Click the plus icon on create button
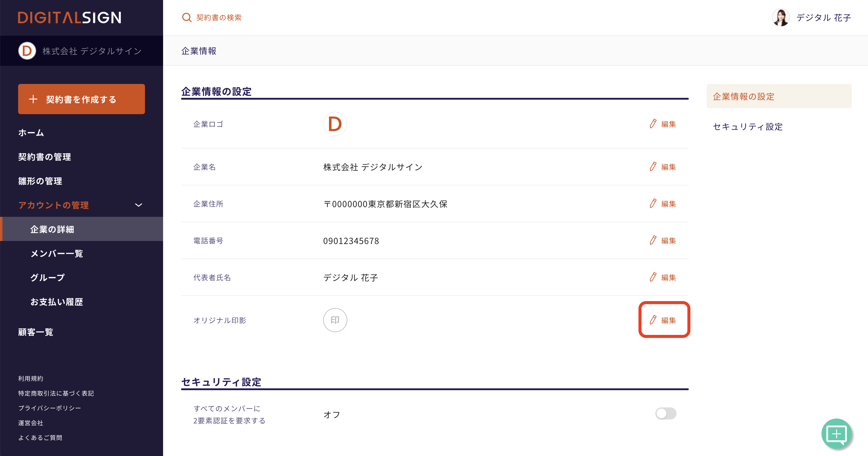 tap(33, 99)
